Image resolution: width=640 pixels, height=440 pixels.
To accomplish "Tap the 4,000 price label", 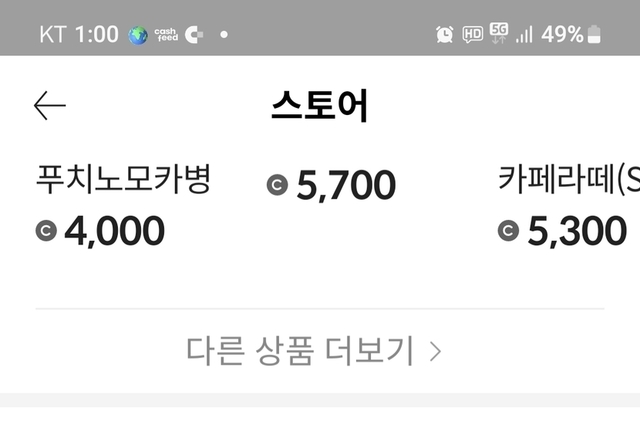I will tap(114, 232).
